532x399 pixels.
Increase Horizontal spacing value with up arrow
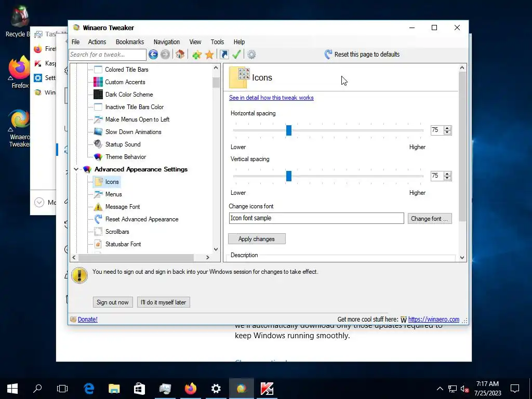[447, 128]
